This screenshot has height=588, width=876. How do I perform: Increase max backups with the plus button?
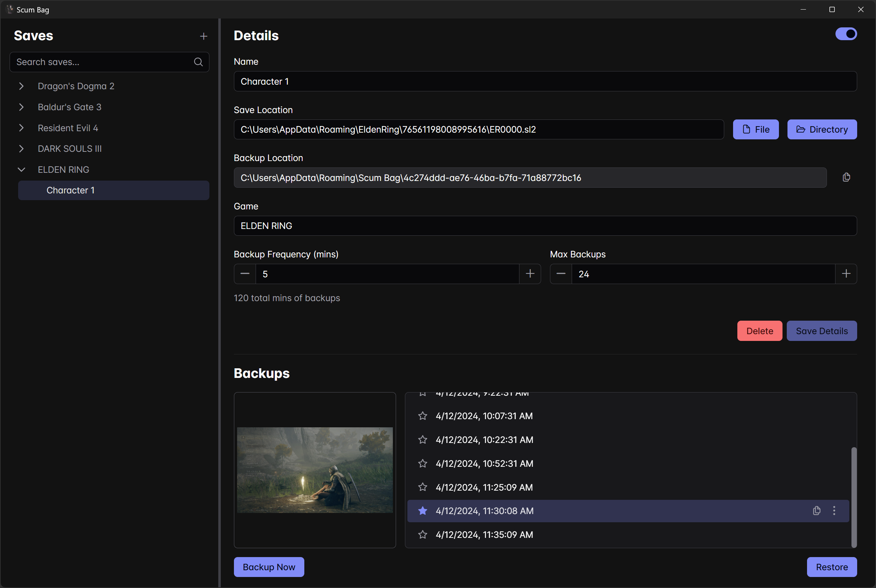coord(846,274)
